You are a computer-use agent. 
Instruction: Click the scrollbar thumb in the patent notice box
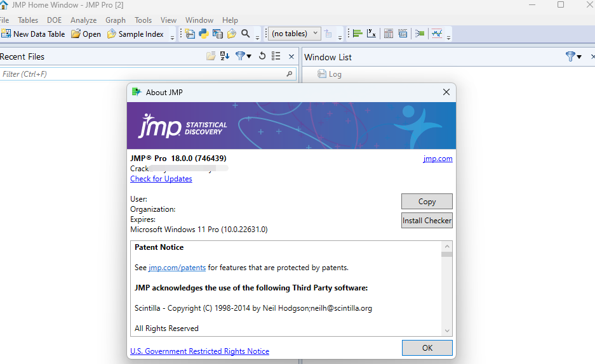(447, 254)
